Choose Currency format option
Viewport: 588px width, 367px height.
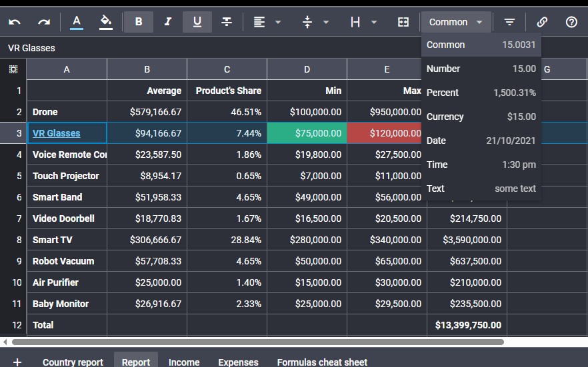tap(481, 117)
